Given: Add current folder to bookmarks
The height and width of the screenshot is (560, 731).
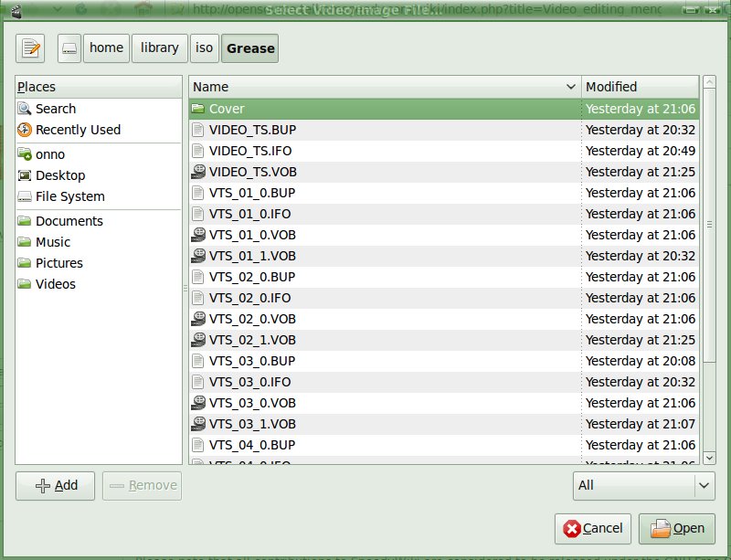Looking at the screenshot, I should coord(56,485).
